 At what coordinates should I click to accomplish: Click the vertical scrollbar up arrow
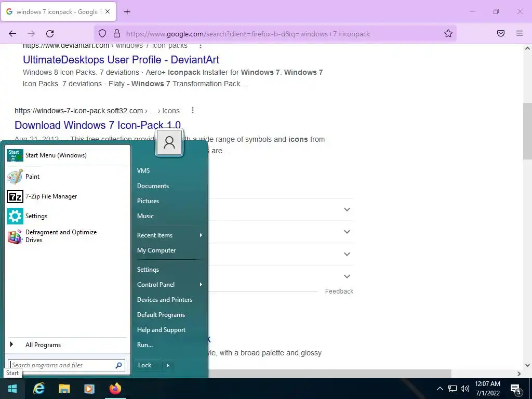[x=527, y=48]
